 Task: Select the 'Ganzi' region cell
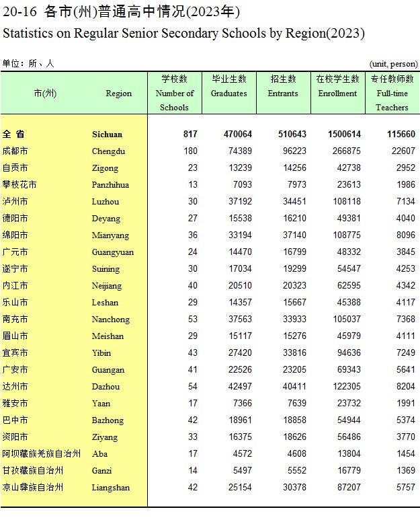click(101, 471)
